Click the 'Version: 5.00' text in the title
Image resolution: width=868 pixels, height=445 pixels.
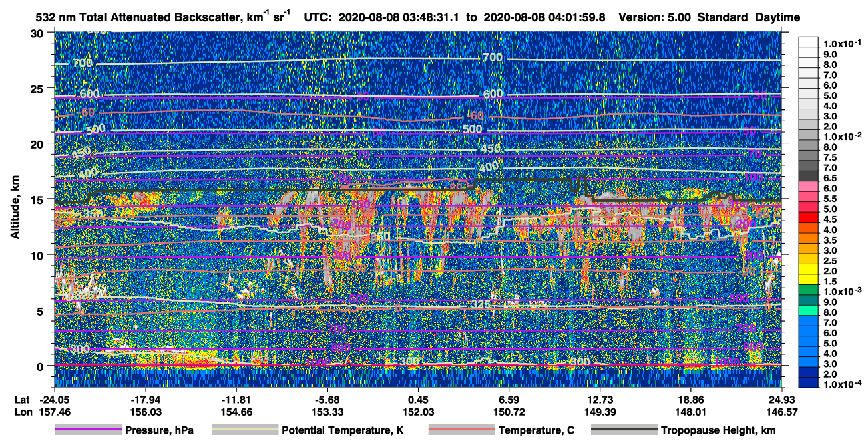pos(656,18)
